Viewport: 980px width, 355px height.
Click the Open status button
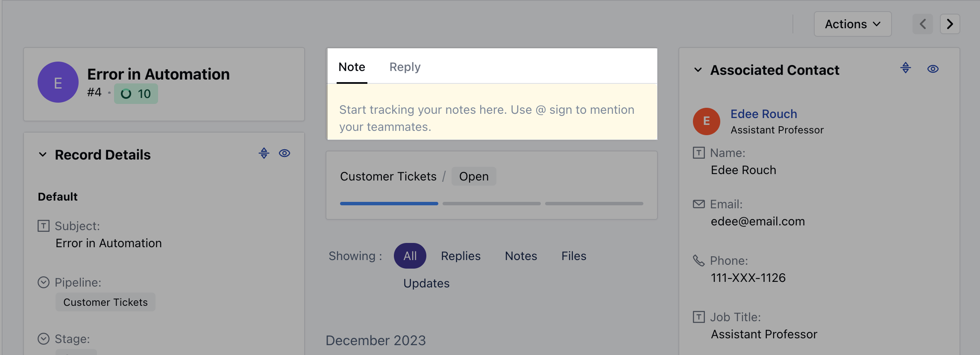click(x=473, y=176)
